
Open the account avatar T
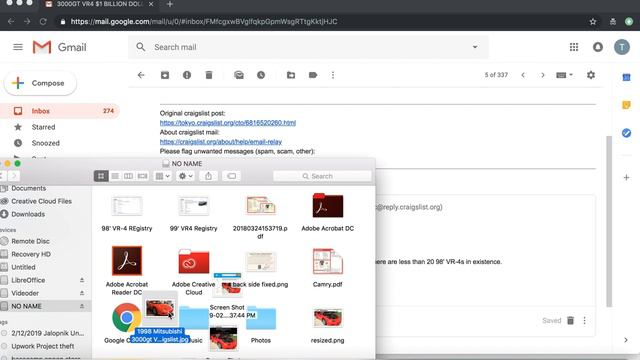pyautogui.click(x=622, y=47)
